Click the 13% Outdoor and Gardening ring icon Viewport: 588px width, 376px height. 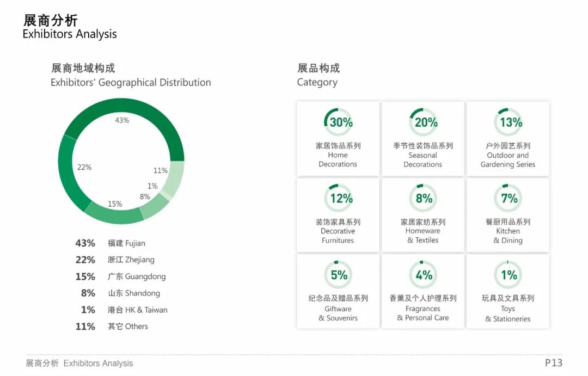click(x=508, y=122)
